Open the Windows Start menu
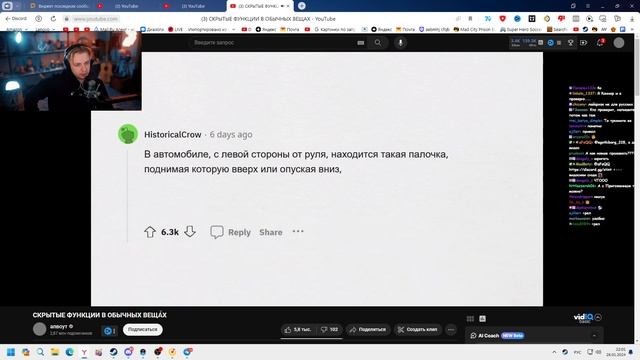Viewport: 640px width, 360px height. [11, 352]
